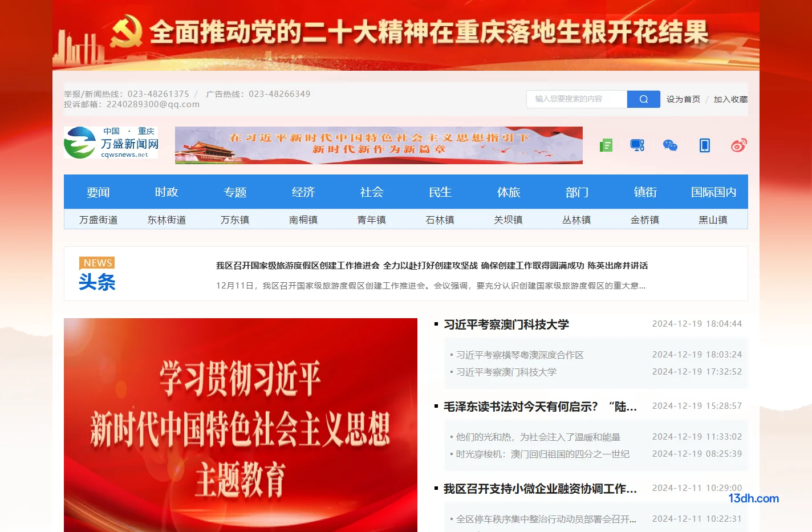Open the 体旅 navigation tab

(x=509, y=192)
